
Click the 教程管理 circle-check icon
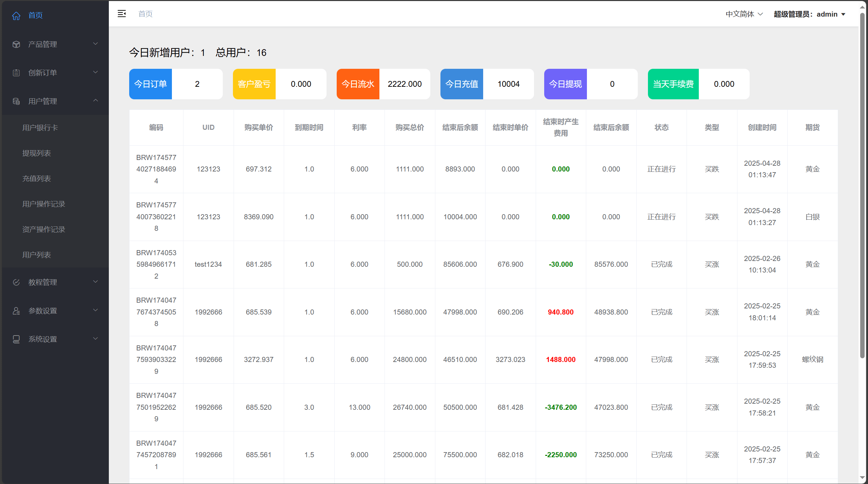tap(16, 282)
